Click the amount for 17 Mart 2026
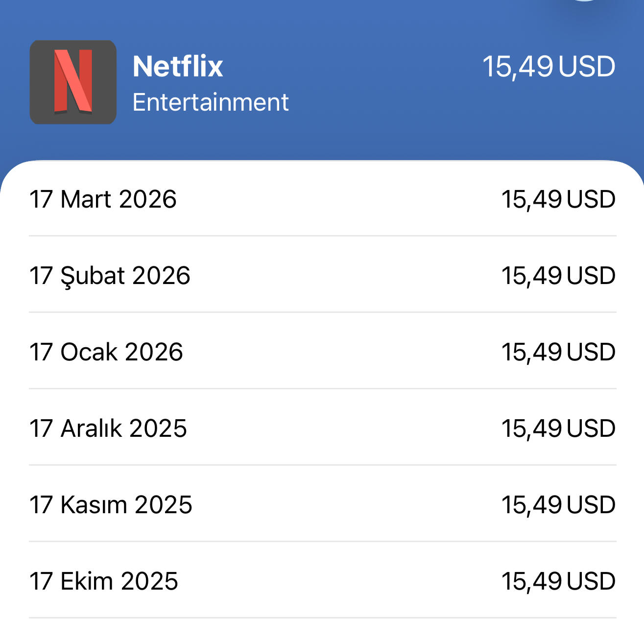This screenshot has height=644, width=644. click(x=558, y=199)
